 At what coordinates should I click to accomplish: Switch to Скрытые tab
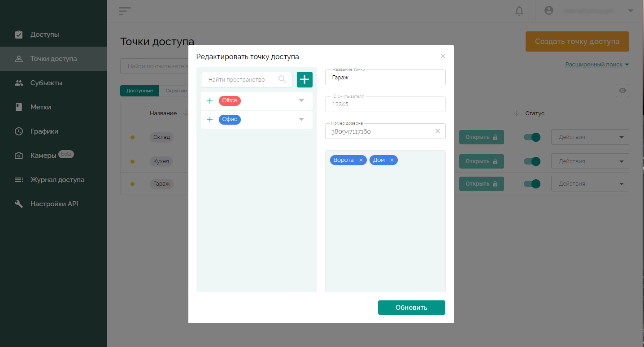176,91
